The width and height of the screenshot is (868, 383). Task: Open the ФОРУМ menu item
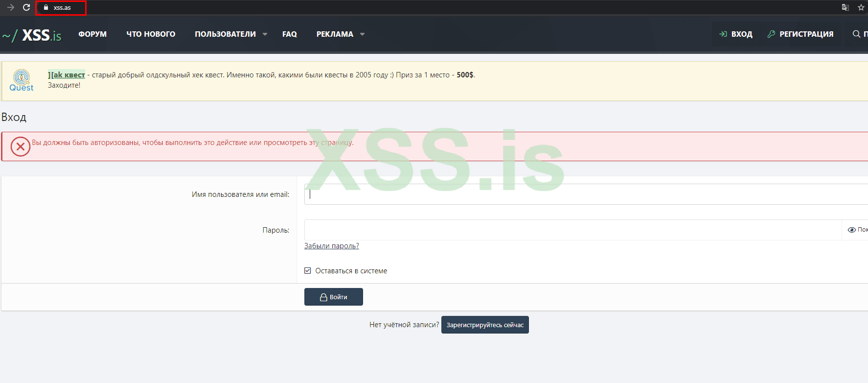point(92,34)
